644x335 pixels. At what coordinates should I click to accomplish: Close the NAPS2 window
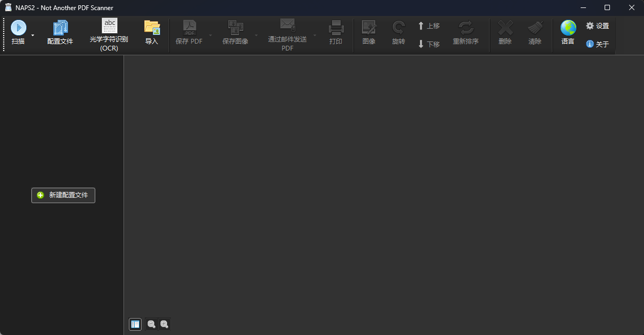coord(632,7)
